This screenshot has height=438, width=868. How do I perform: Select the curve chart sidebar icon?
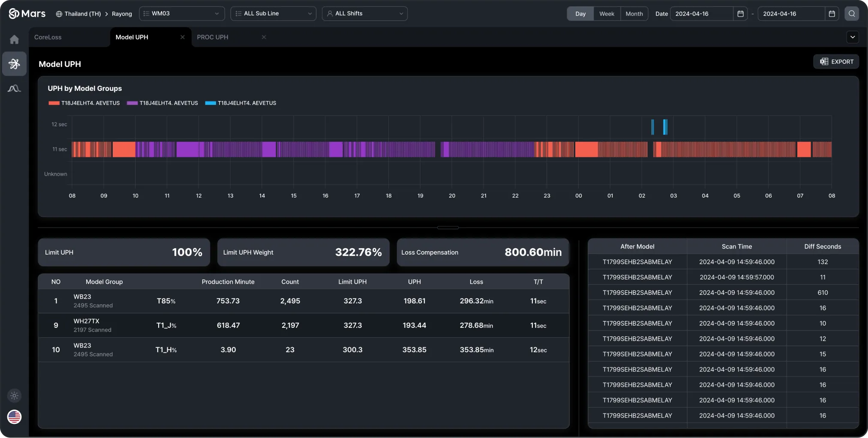coord(14,88)
